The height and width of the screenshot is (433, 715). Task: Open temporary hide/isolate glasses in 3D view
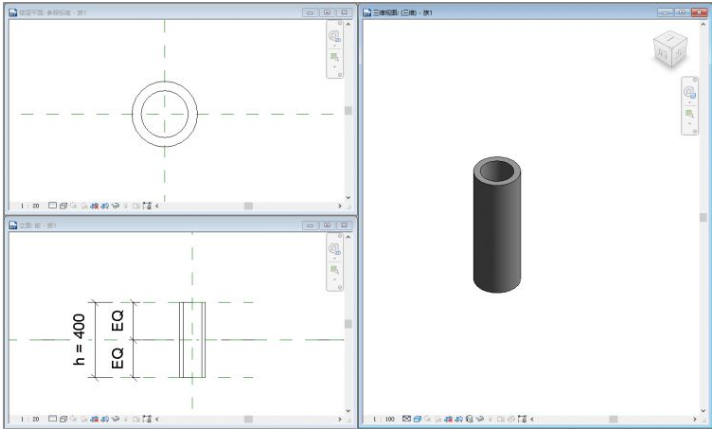pos(480,418)
